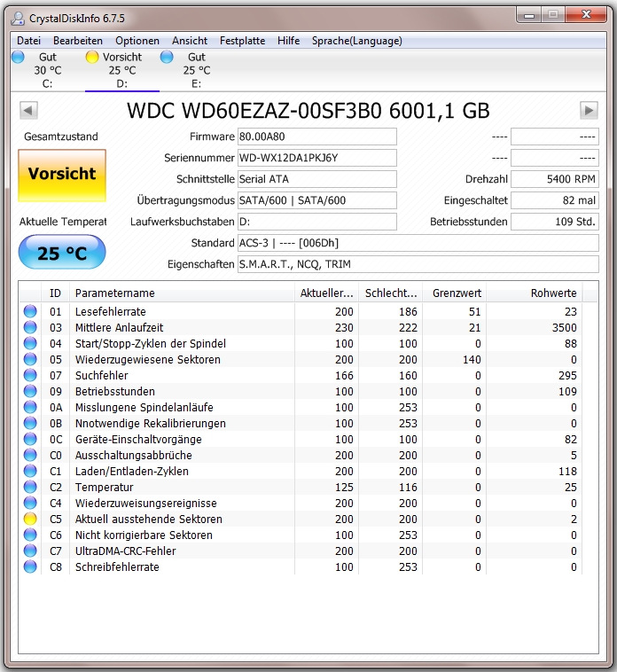This screenshot has height=672, width=617.
Task: Click status icon of Misslungene Spindelanläufe row
Action: (x=30, y=407)
